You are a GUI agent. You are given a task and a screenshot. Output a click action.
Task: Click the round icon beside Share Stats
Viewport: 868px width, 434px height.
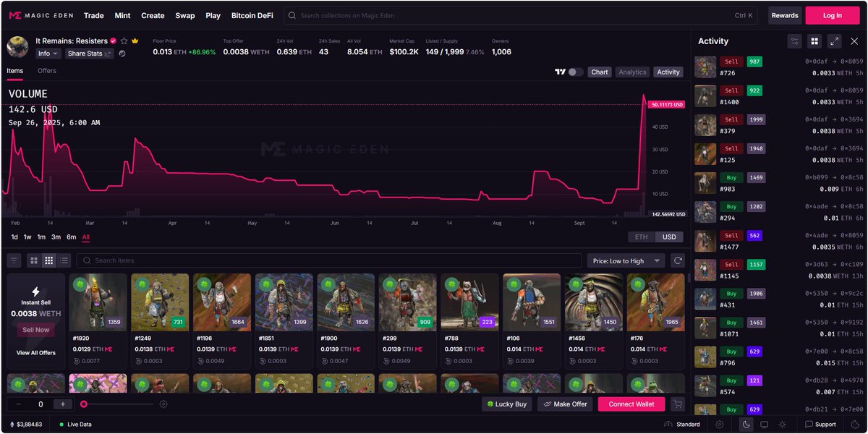pyautogui.click(x=122, y=54)
